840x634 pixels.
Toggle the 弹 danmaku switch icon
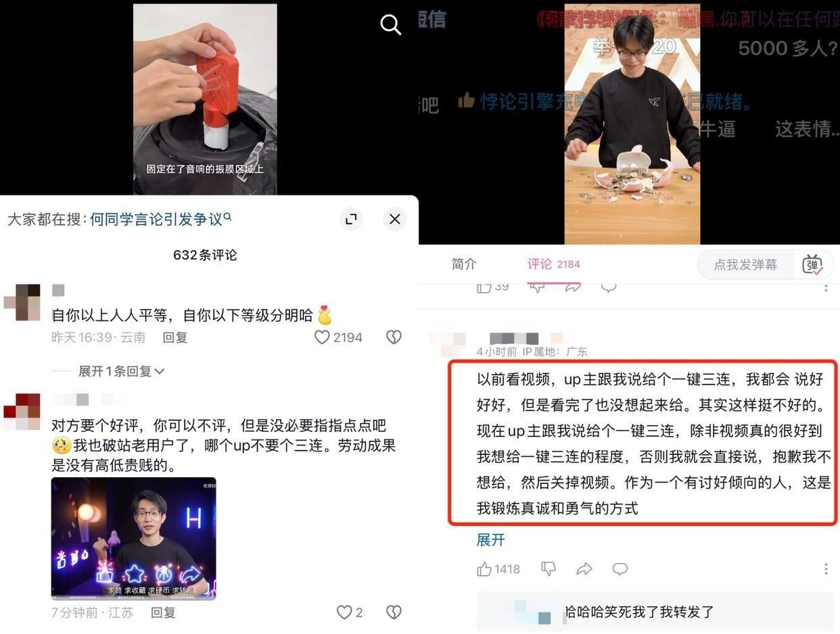812,264
